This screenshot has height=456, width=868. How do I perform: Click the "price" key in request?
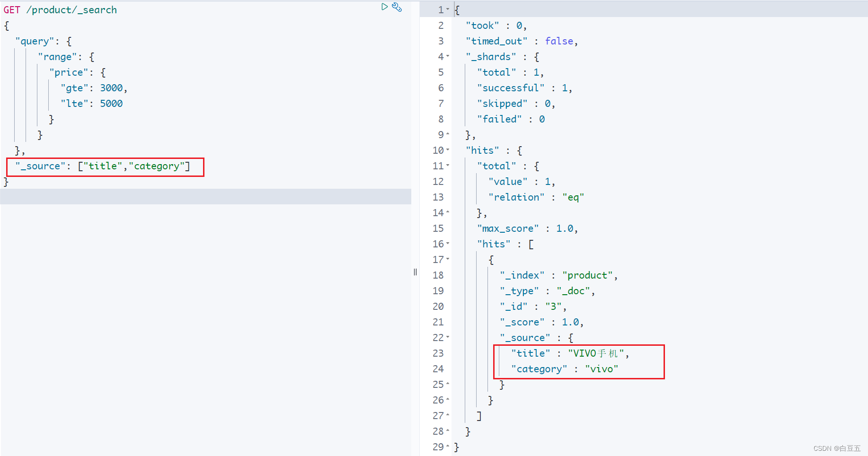(x=69, y=72)
